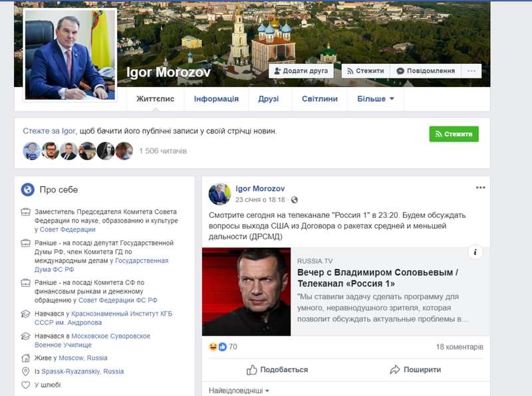Expand the Більше dropdown tab
The image size is (532, 396).
[x=375, y=99]
